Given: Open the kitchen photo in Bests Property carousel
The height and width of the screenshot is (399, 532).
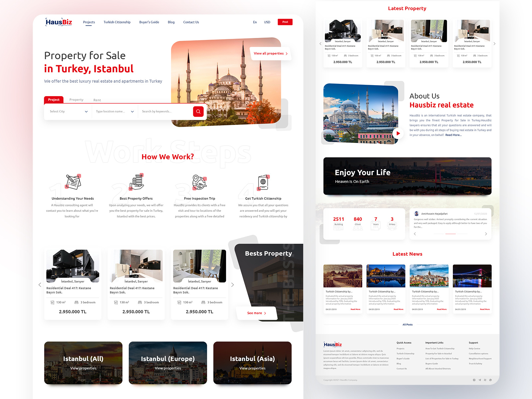Looking at the screenshot, I should [x=136, y=266].
